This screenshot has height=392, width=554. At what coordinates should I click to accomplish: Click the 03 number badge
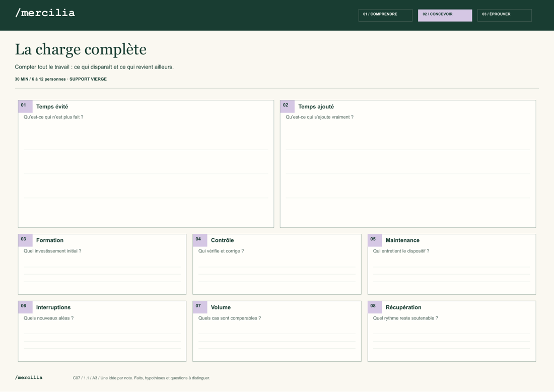(25, 240)
